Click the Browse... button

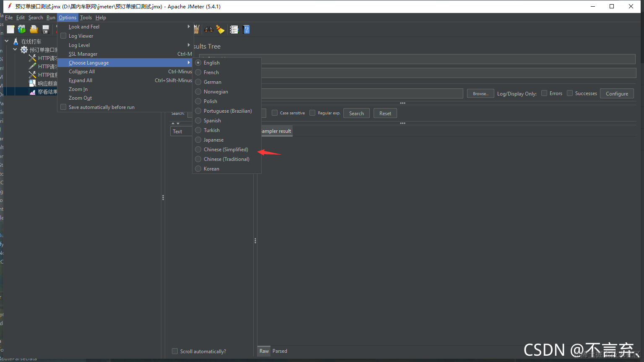tap(480, 93)
